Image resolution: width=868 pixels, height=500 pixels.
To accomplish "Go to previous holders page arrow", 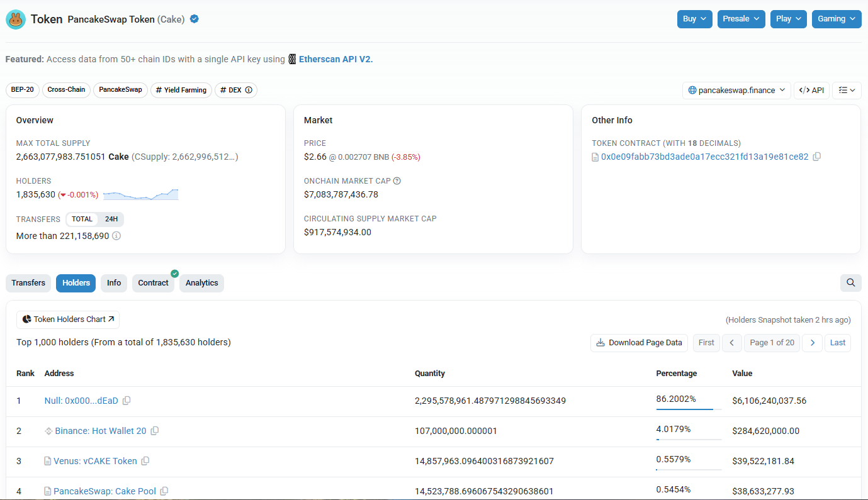I will [731, 343].
